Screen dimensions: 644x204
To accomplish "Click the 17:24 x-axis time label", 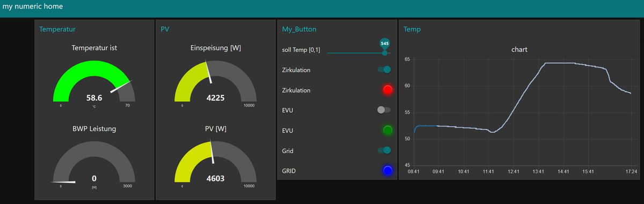I will click(631, 172).
